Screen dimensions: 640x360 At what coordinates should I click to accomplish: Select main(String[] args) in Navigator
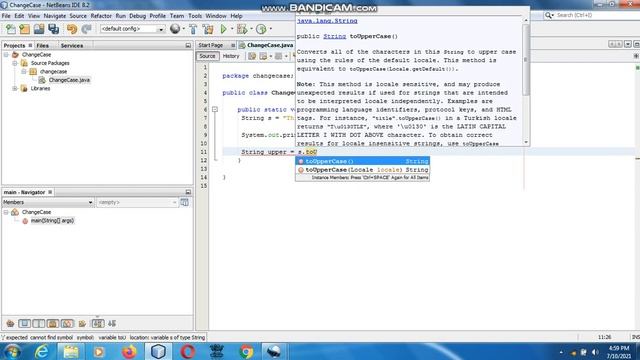click(52, 221)
